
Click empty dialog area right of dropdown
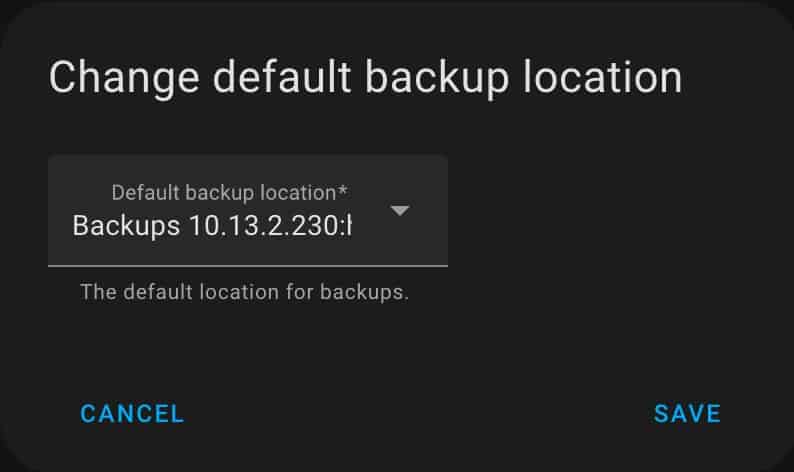coord(608,210)
